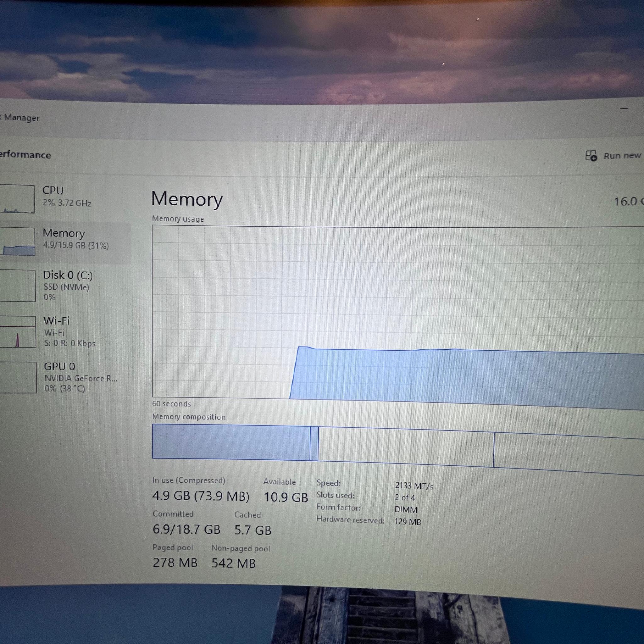Viewport: 644px width, 644px height.
Task: Click the GPU 0 mini graph thumbnail
Action: tap(18, 377)
